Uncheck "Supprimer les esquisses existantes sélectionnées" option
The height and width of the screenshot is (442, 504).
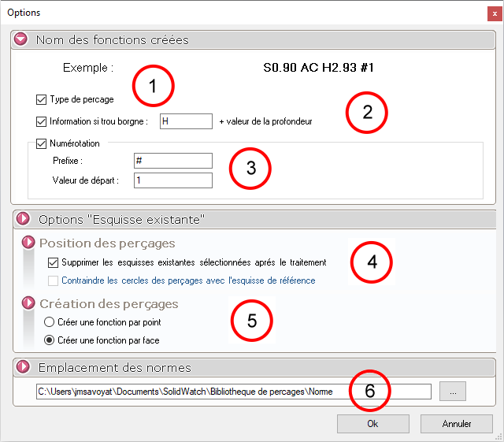[x=54, y=262]
